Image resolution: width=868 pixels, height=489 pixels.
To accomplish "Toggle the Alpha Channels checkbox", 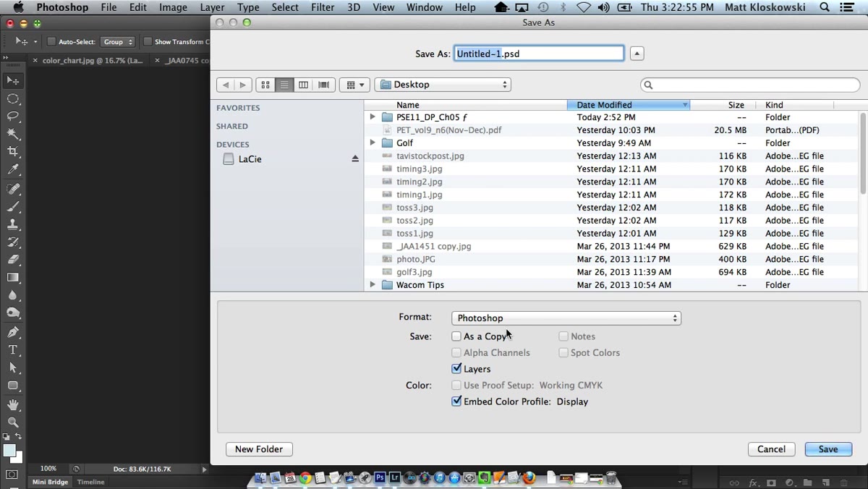I will 456,353.
